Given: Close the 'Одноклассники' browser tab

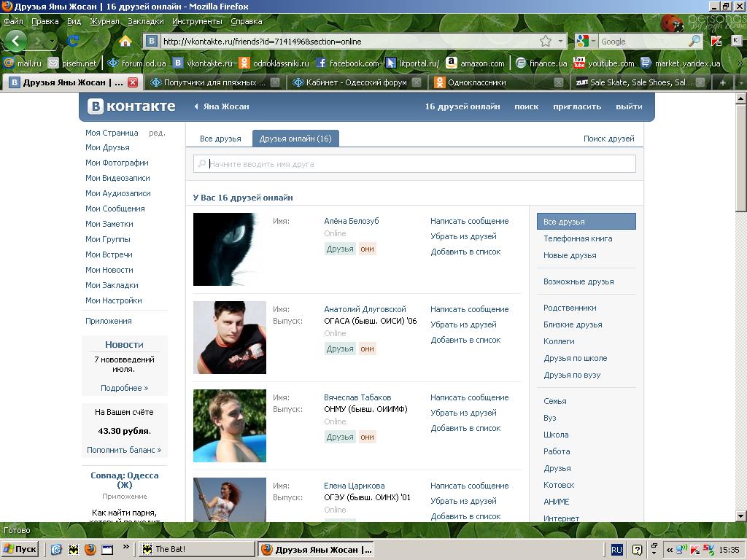Looking at the screenshot, I should [559, 82].
